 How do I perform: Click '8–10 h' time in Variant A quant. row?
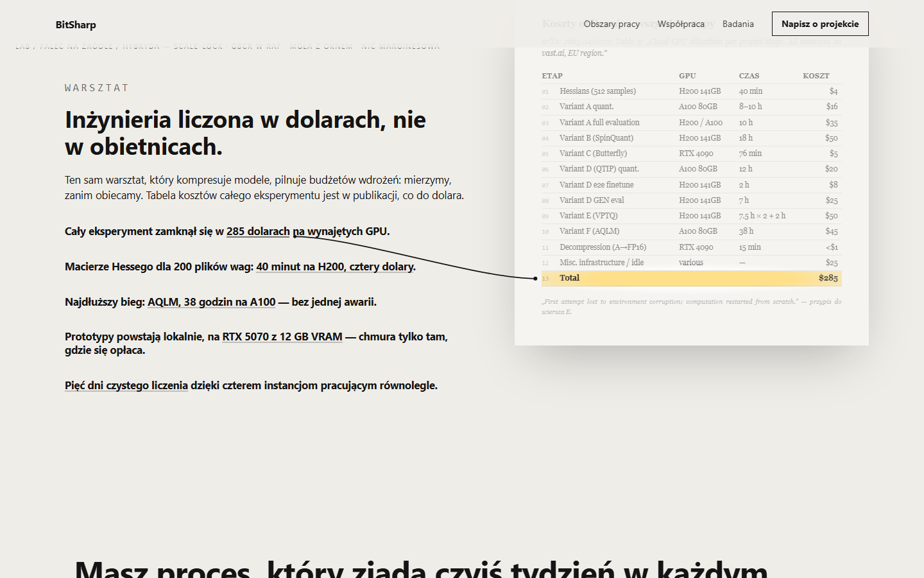pyautogui.click(x=750, y=107)
